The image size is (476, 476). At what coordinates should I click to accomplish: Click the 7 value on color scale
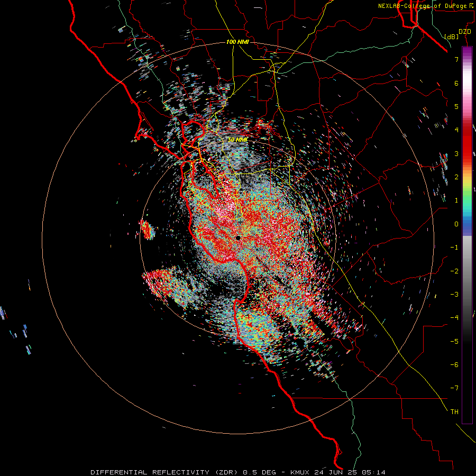[456, 59]
